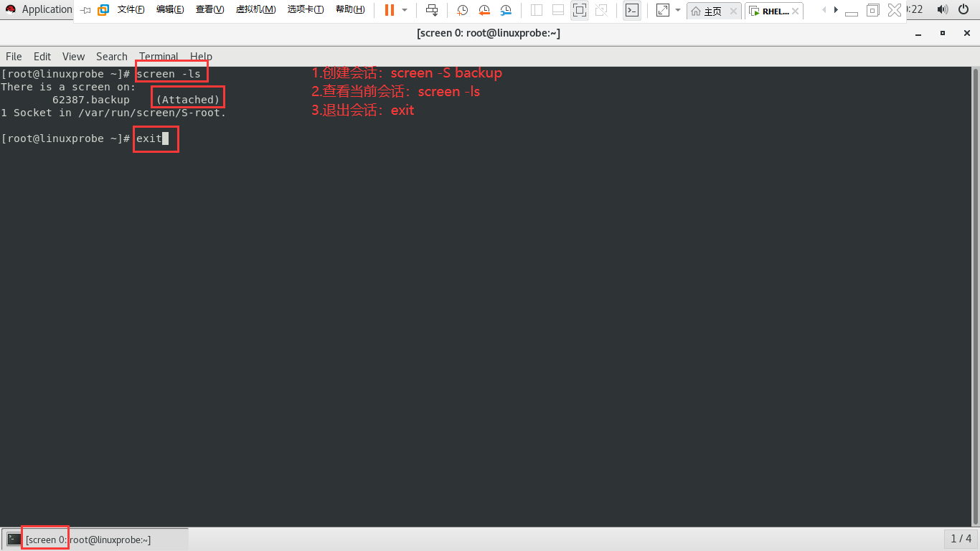Open the 选项卡(T) menu
980x551 pixels.
[306, 9]
